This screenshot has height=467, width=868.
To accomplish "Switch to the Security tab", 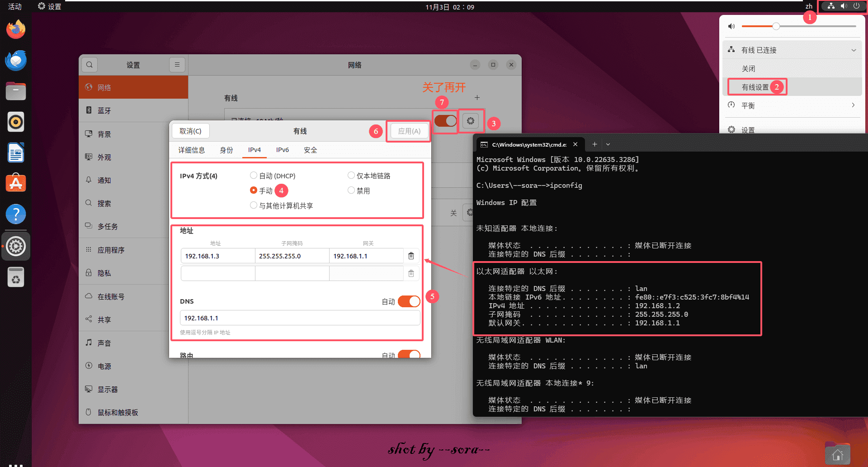I will point(311,150).
